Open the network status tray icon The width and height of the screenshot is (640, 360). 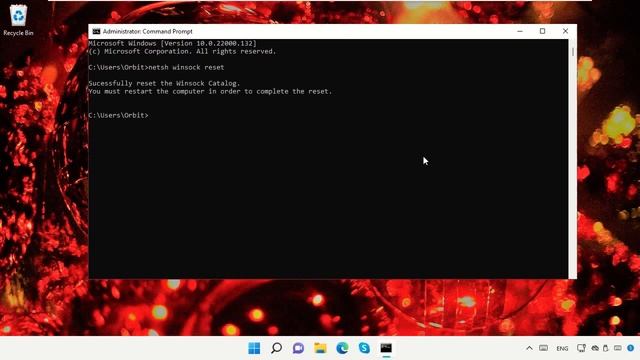[581, 348]
